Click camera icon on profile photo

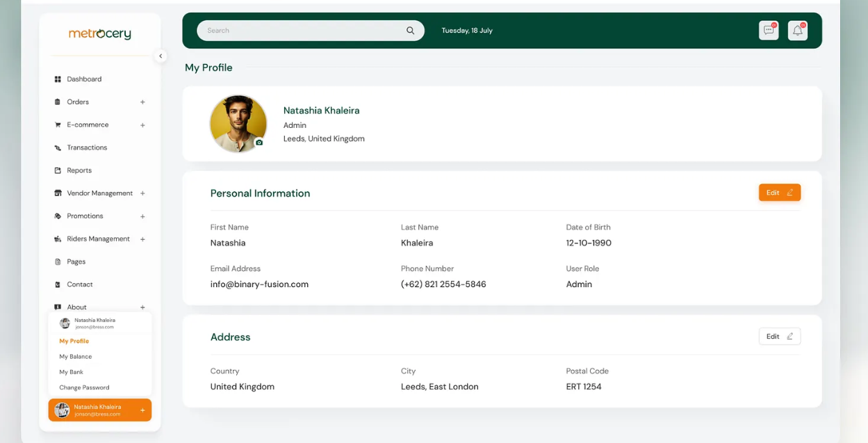(x=259, y=143)
